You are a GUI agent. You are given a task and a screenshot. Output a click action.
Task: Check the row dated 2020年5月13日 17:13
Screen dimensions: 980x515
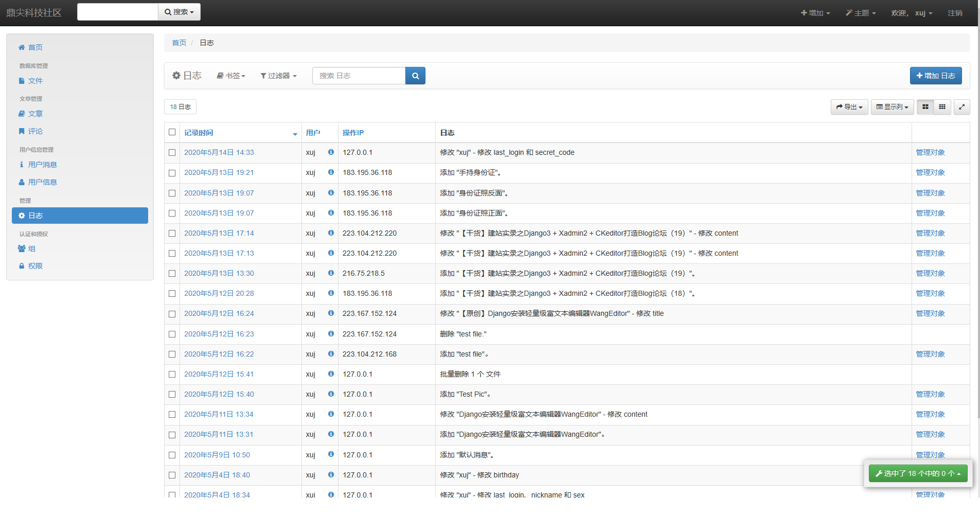pos(172,254)
